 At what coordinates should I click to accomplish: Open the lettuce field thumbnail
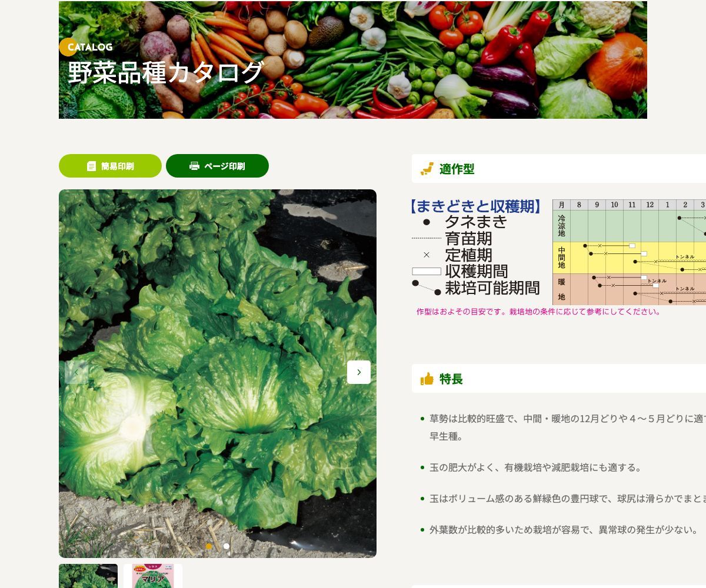[x=88, y=576]
